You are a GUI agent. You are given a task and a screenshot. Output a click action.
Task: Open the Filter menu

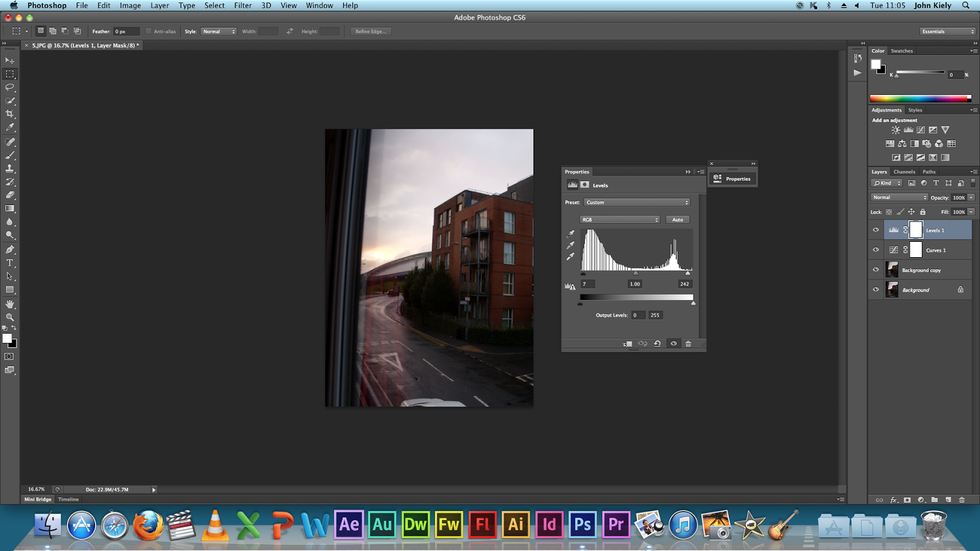[243, 6]
